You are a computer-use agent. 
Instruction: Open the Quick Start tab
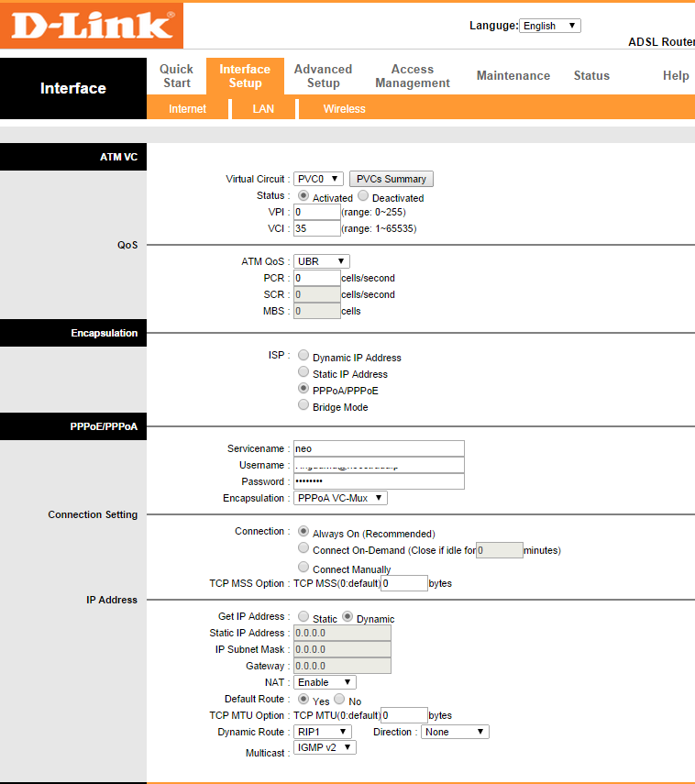[x=176, y=76]
